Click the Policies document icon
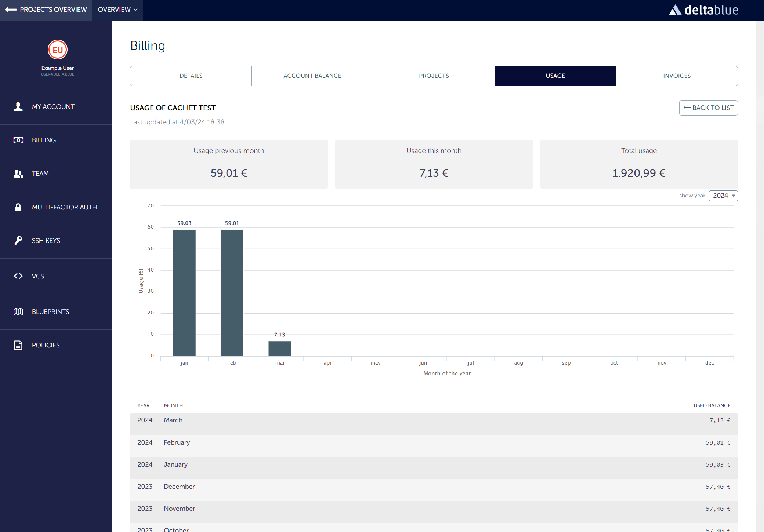This screenshot has height=532, width=764. (18, 345)
